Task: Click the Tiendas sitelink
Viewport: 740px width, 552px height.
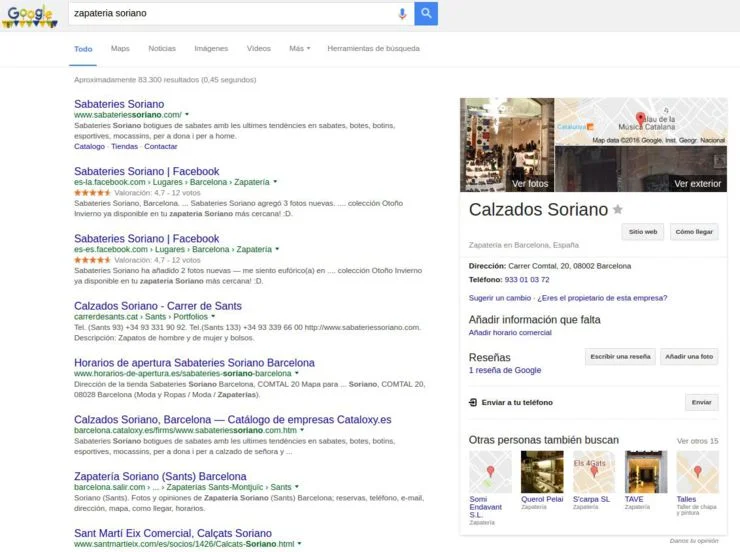Action: coord(125,146)
